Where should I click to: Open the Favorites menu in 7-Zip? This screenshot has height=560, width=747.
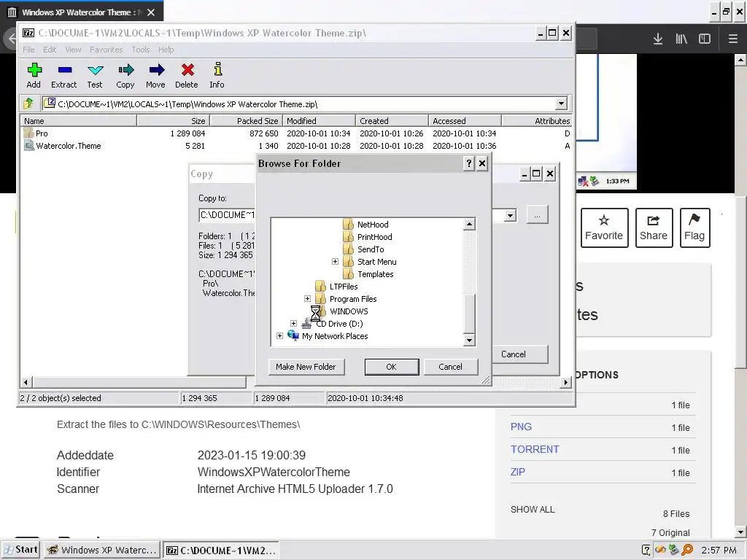[x=107, y=50]
